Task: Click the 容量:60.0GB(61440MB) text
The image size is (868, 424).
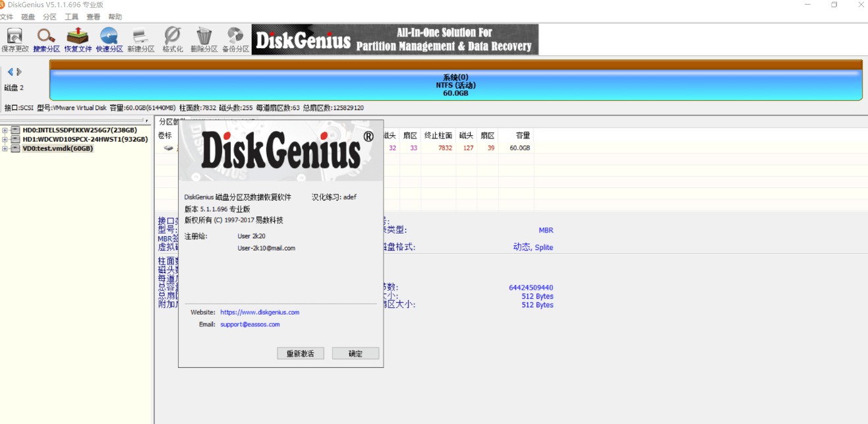Action: pyautogui.click(x=142, y=107)
